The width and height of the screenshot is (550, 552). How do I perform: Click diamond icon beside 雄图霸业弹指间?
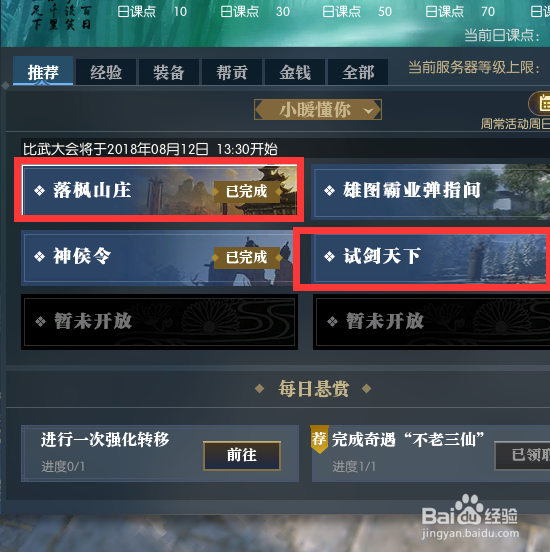(330, 190)
